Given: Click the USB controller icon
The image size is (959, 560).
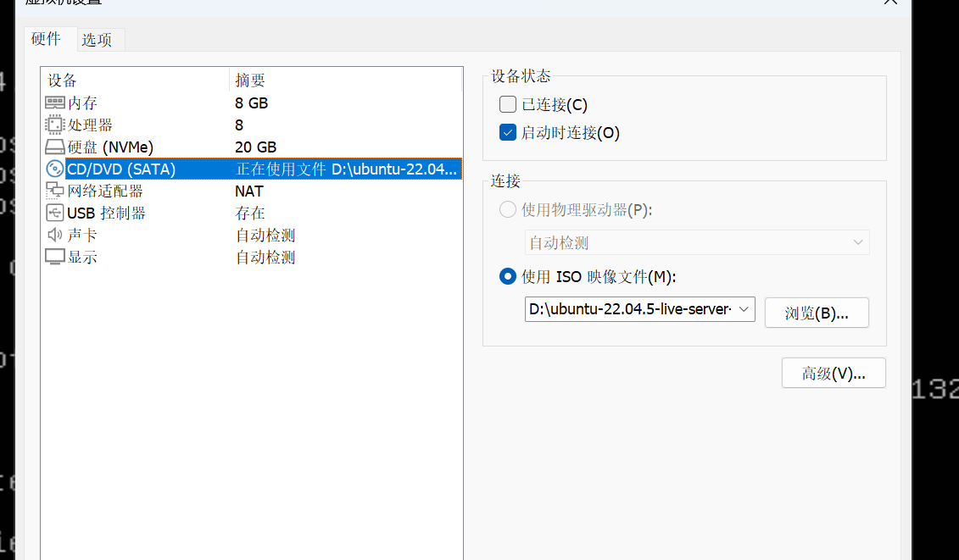Looking at the screenshot, I should point(55,213).
